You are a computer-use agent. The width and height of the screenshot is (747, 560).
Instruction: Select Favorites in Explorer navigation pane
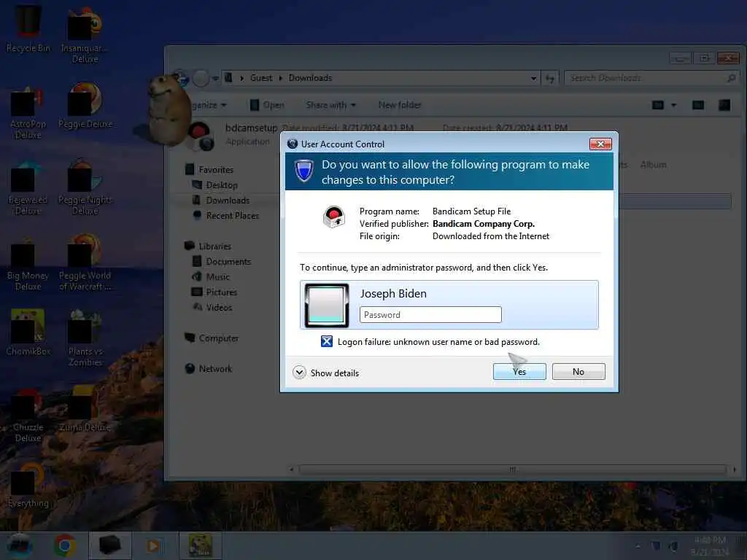click(x=216, y=169)
